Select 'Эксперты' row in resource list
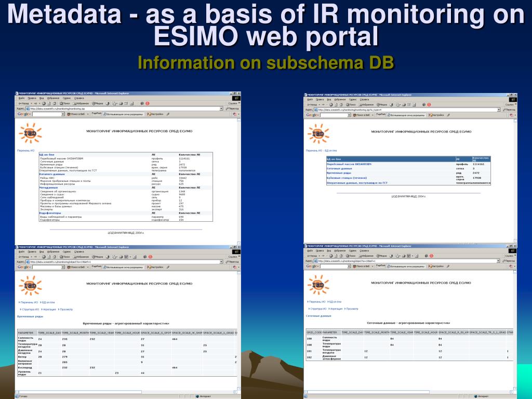Image resolution: width=532 pixels, height=399 pixels. pyautogui.click(x=126, y=209)
